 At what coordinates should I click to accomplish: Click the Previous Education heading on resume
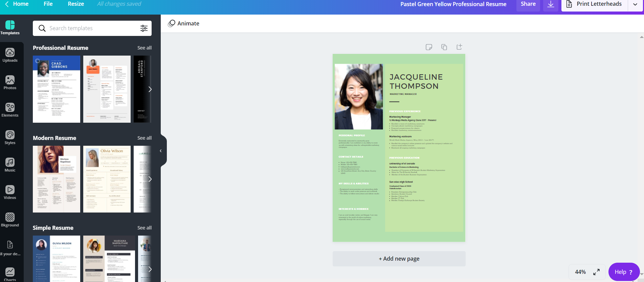[404, 158]
